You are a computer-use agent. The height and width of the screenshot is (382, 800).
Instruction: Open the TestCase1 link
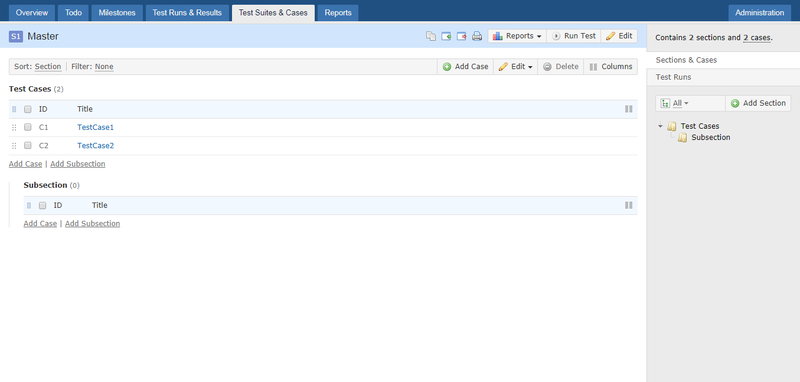pyautogui.click(x=95, y=128)
